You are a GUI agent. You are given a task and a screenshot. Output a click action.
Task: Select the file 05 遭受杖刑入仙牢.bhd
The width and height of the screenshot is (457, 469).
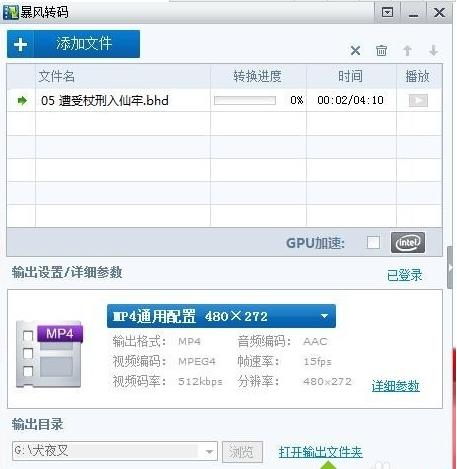point(105,100)
